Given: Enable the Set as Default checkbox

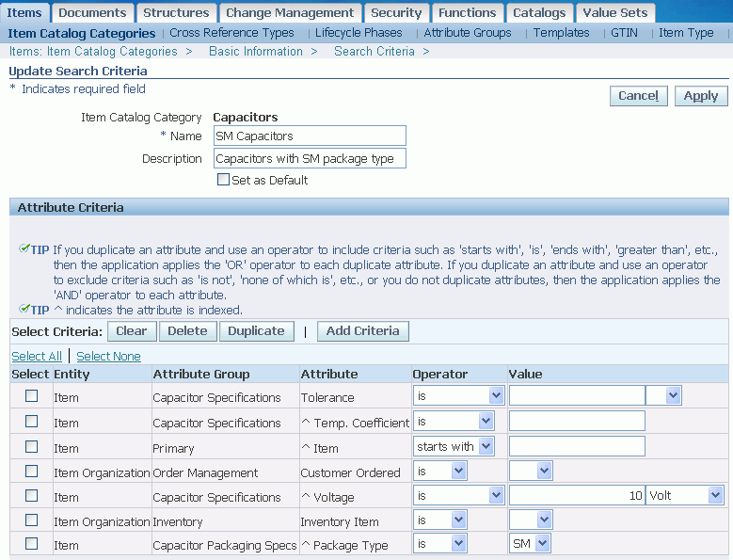Looking at the screenshot, I should pyautogui.click(x=223, y=180).
